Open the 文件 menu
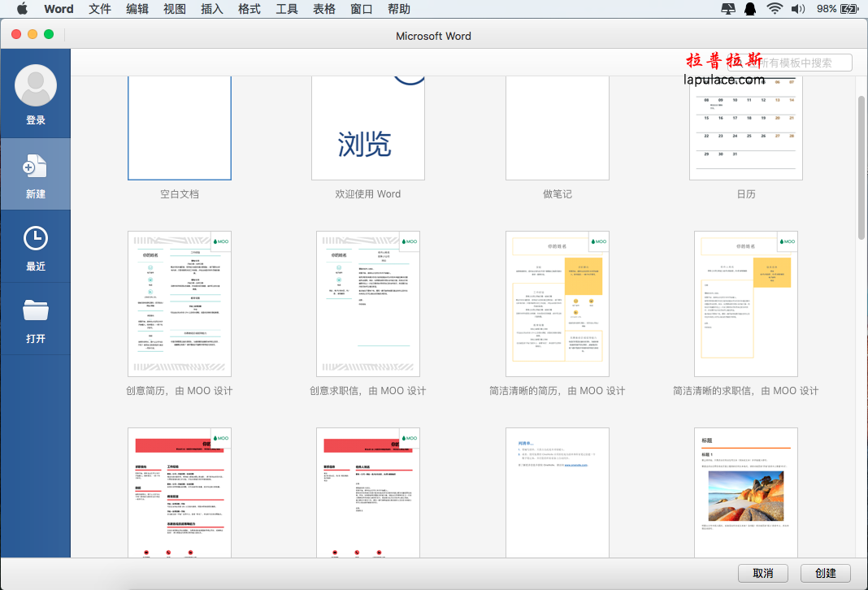868x590 pixels. click(x=100, y=9)
